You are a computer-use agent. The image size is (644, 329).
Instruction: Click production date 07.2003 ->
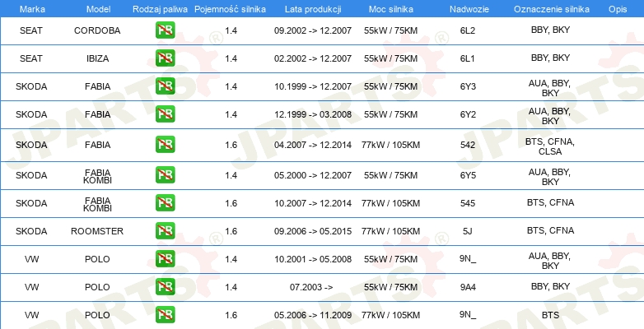(x=311, y=287)
